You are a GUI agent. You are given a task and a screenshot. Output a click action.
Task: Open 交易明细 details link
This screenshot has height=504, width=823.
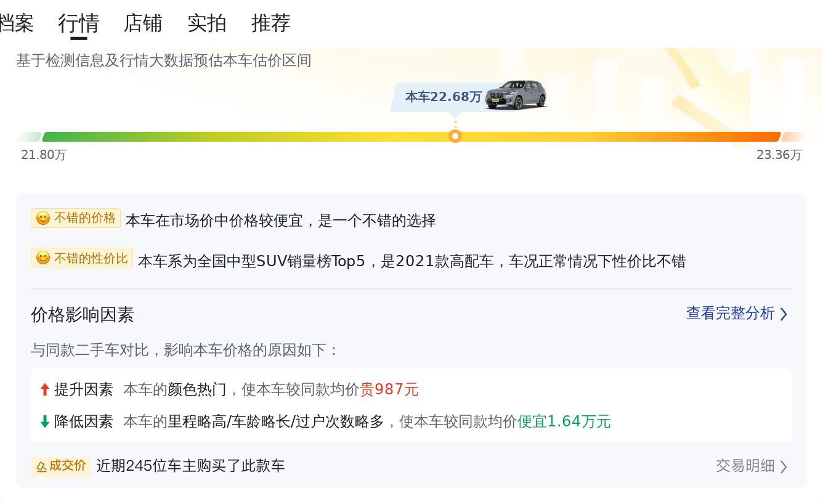coord(745,466)
